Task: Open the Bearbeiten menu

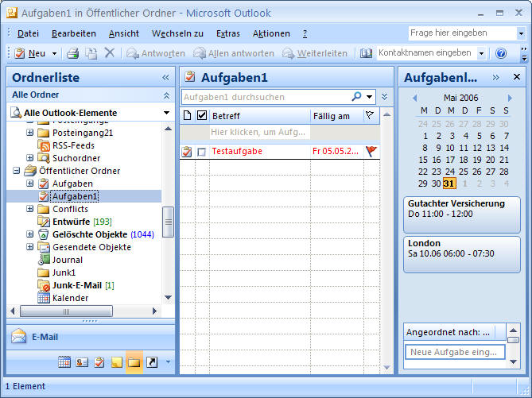Action: click(74, 33)
